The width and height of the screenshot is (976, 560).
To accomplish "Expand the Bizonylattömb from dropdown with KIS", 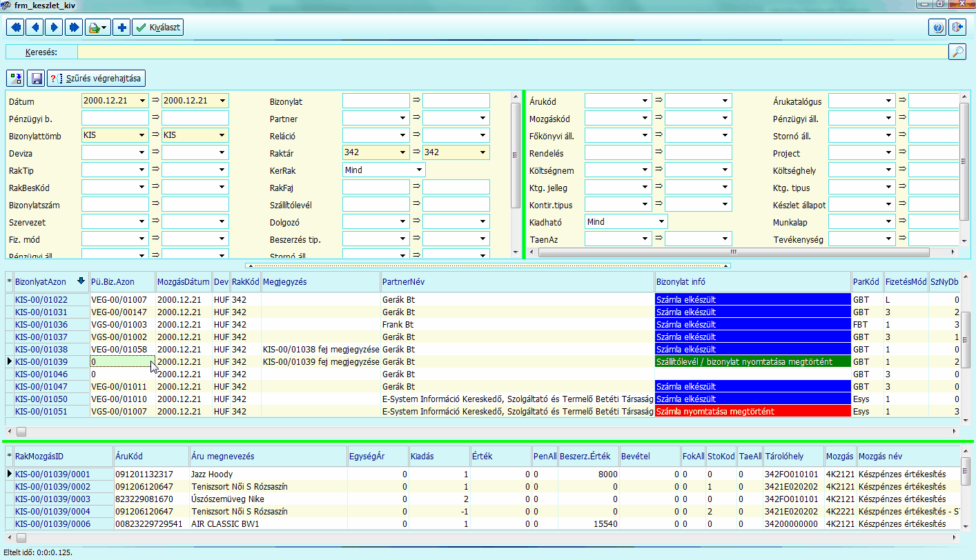I will 142,135.
